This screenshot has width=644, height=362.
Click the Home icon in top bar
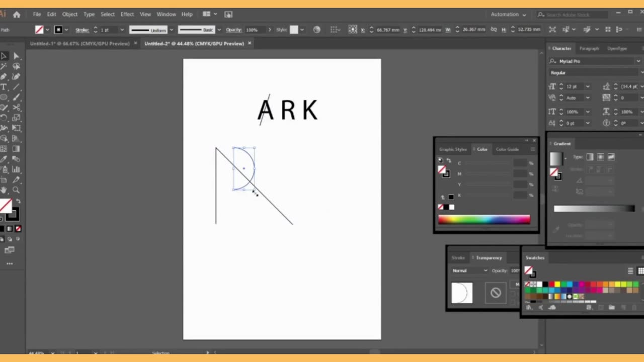click(17, 15)
